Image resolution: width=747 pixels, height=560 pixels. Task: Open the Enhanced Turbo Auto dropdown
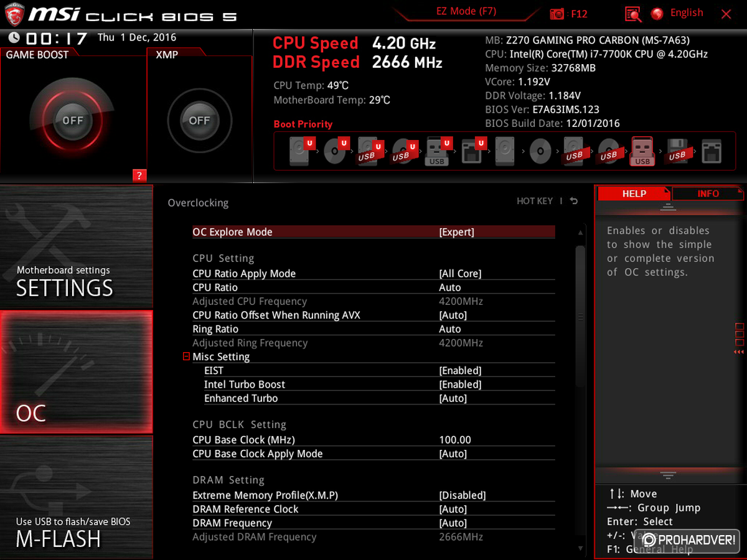(453, 398)
